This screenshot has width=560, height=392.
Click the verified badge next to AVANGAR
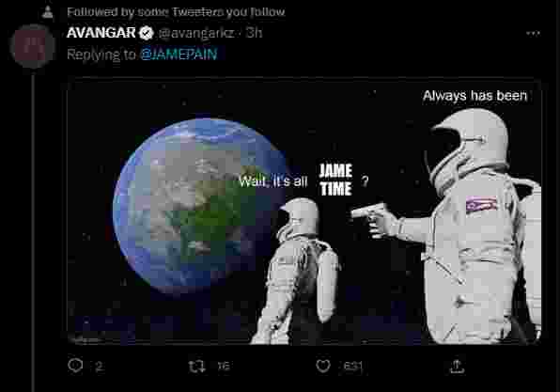click(x=146, y=33)
